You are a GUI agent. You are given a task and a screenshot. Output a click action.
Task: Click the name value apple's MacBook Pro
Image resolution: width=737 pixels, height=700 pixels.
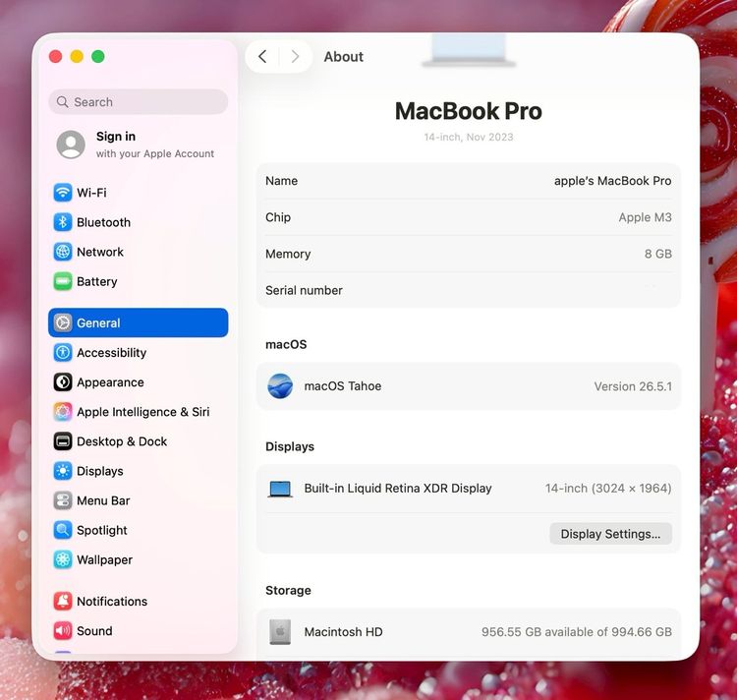pos(612,181)
